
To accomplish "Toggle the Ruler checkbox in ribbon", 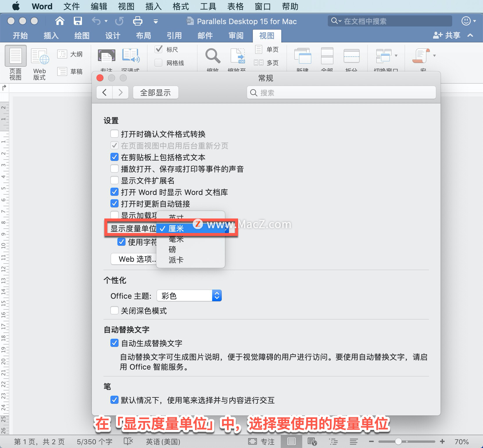I will (158, 49).
